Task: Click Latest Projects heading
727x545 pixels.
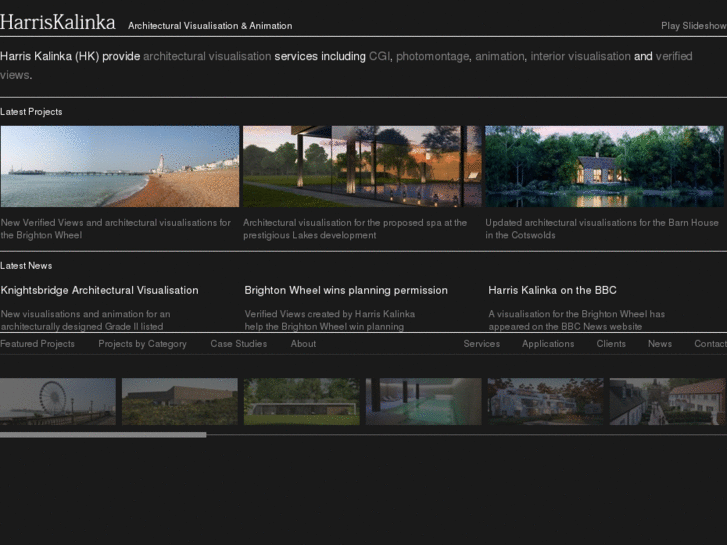Action: [x=31, y=112]
